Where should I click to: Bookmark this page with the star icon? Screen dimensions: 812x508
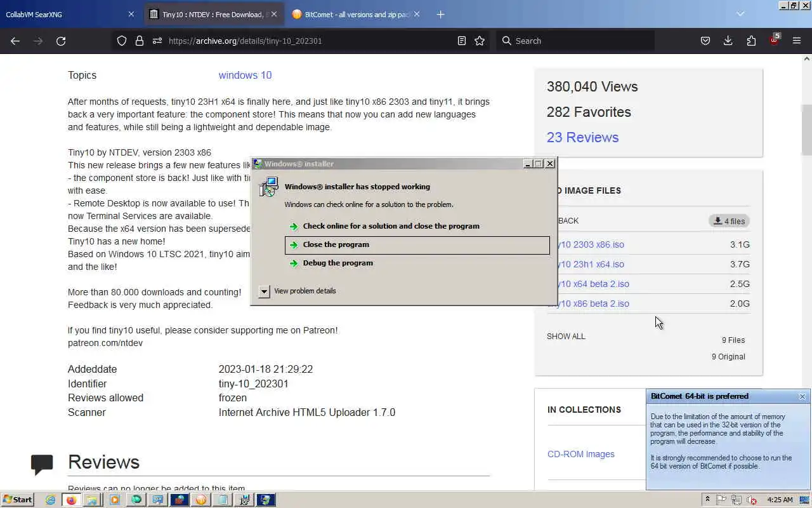point(480,41)
